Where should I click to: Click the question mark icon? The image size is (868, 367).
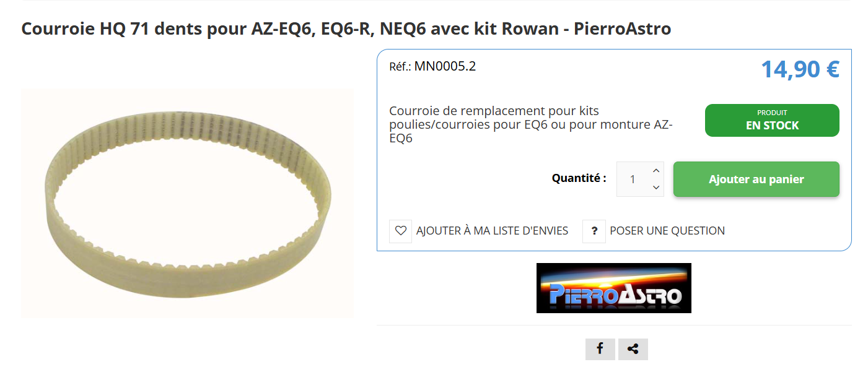point(594,231)
